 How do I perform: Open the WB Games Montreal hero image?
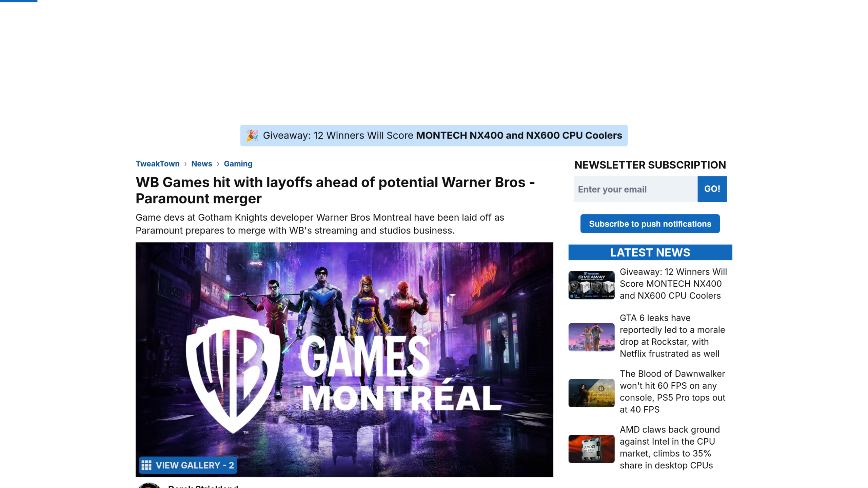[x=344, y=360]
